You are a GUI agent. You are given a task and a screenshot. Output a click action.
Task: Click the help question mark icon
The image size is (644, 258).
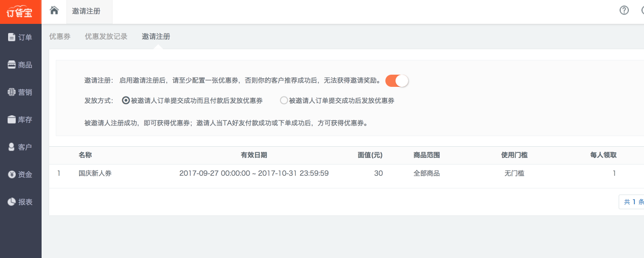point(624,11)
